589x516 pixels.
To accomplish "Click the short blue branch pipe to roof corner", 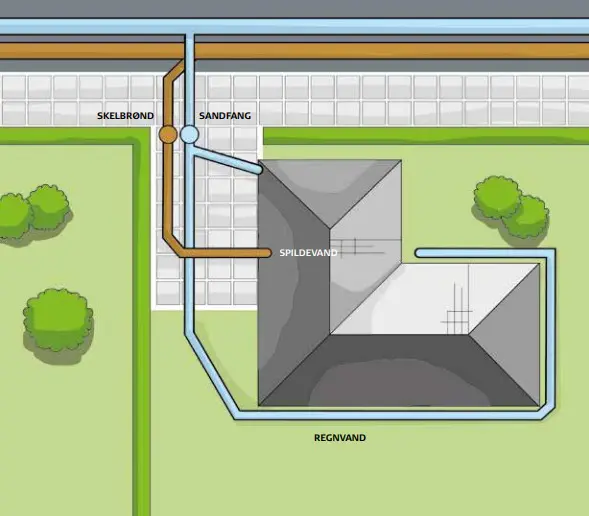I will tap(227, 160).
